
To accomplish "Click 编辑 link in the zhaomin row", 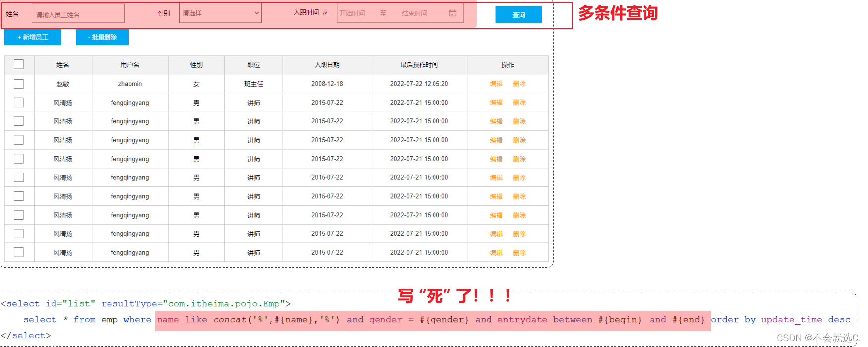I will pyautogui.click(x=496, y=84).
